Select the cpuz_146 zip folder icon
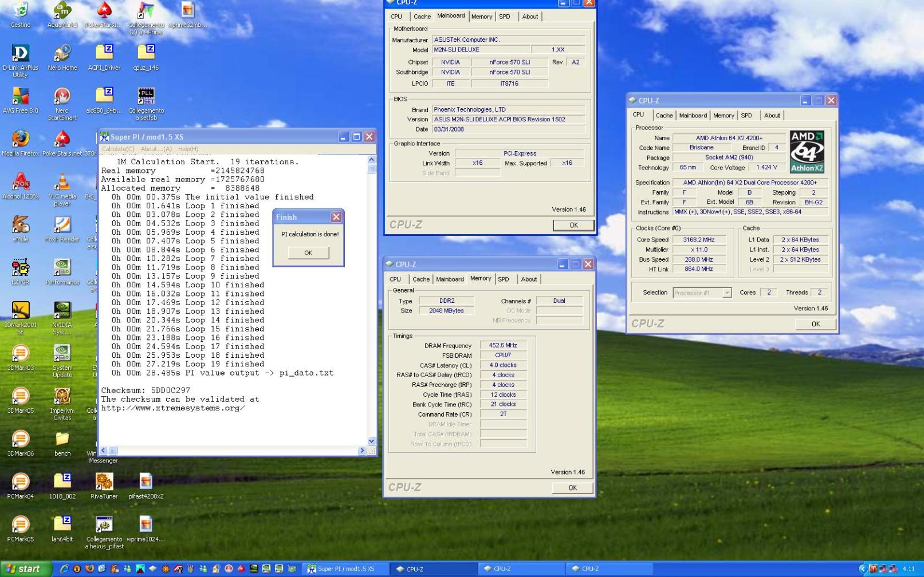This screenshot has width=924, height=577. 146,57
